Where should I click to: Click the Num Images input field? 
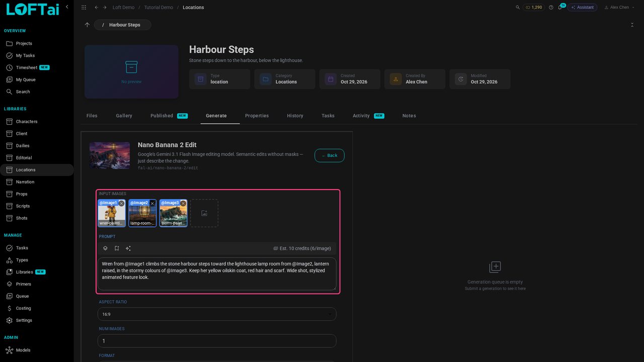(217, 341)
